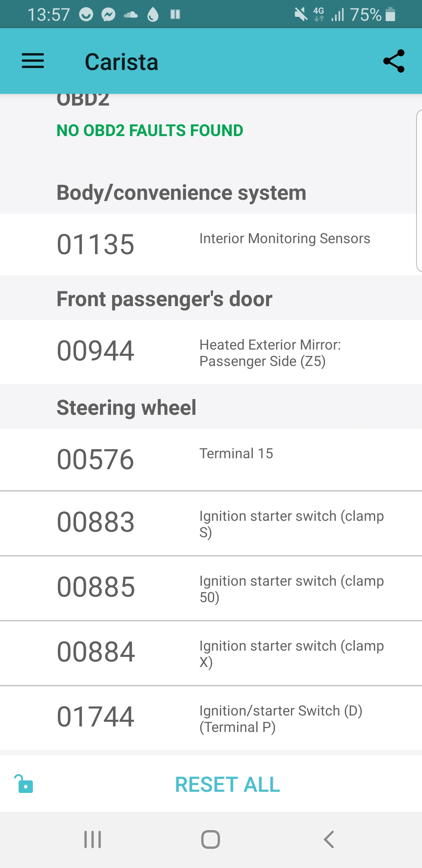Tap the Steering wheel section header
This screenshot has height=868, width=422.
(126, 407)
